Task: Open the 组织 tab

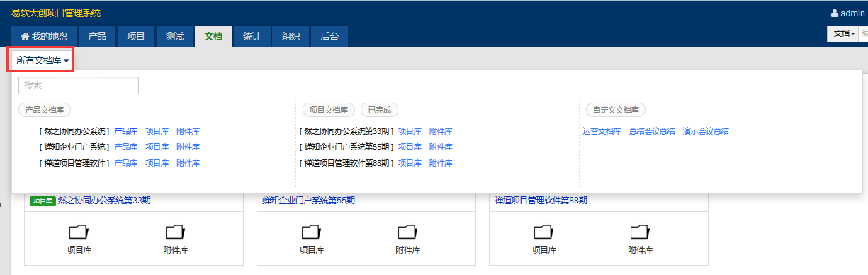Action: [x=291, y=36]
